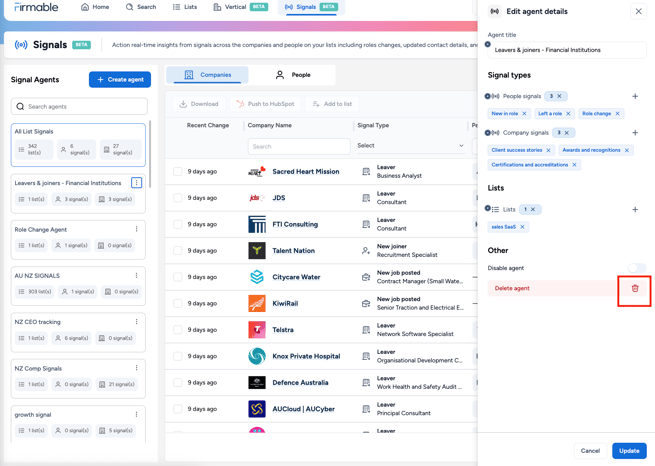This screenshot has height=466, width=655.
Task: Click the Create agent button
Action: (x=120, y=79)
